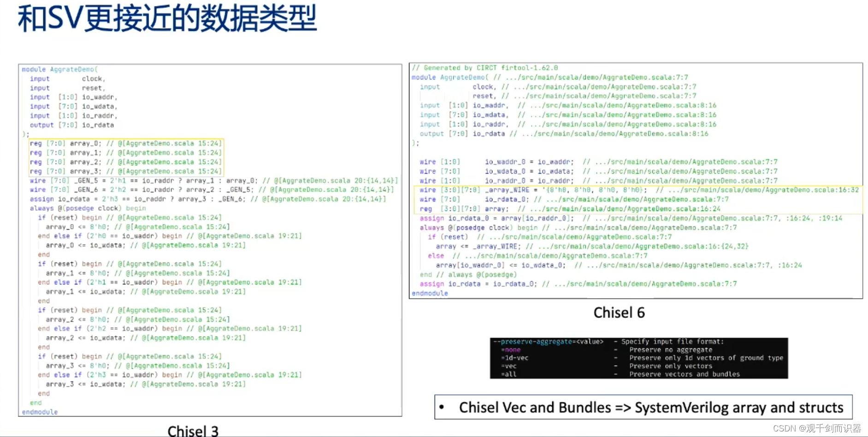
Task: Click 'array_1 <= io_wdata;' assignment line
Action: tap(146, 292)
